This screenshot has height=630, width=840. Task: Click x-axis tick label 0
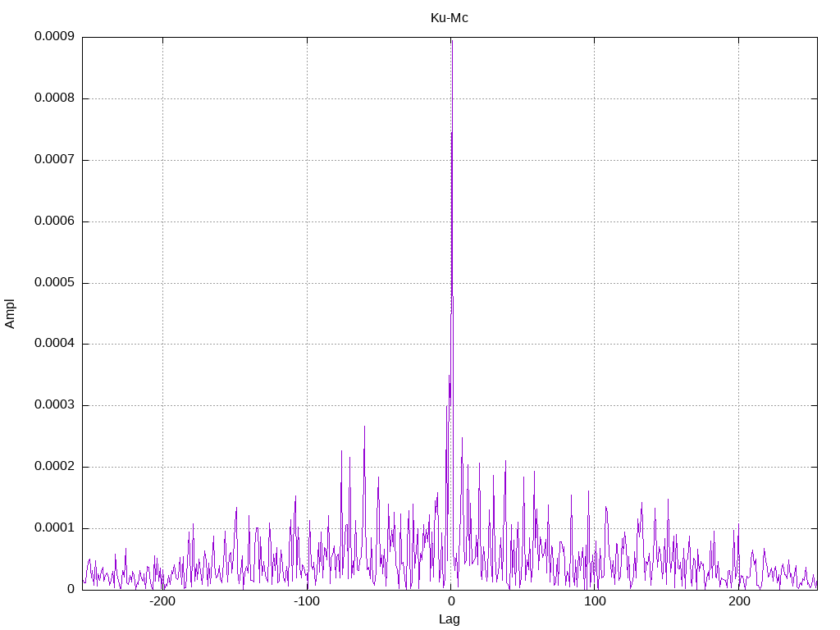pos(451,601)
